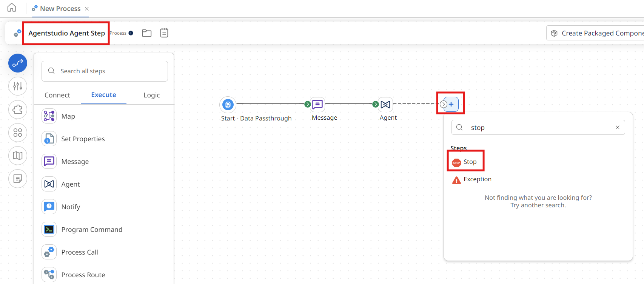
Task: Click the Start Data Passthrough shape
Action: tap(228, 105)
